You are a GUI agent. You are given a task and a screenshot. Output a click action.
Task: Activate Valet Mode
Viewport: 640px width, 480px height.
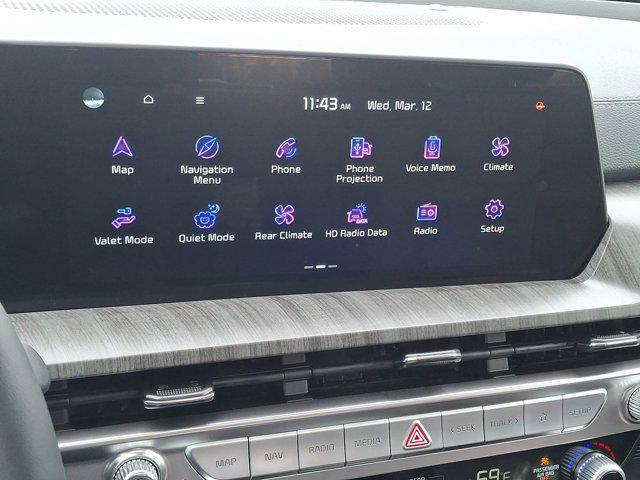(124, 226)
